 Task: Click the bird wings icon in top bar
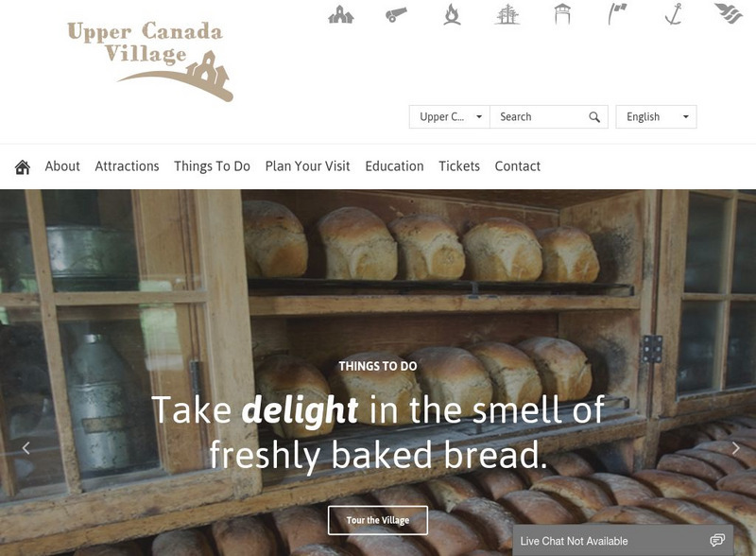(728, 13)
